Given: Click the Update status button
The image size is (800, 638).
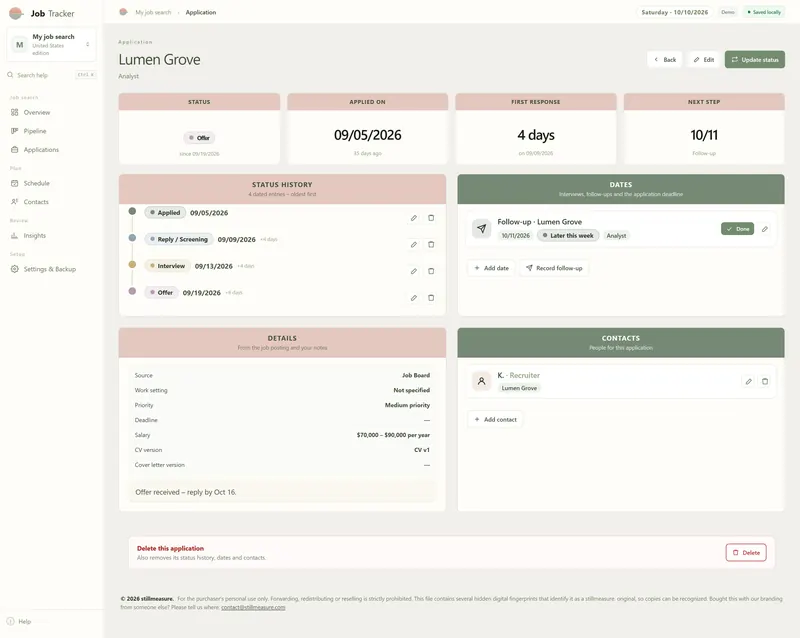Looking at the screenshot, I should click(755, 60).
